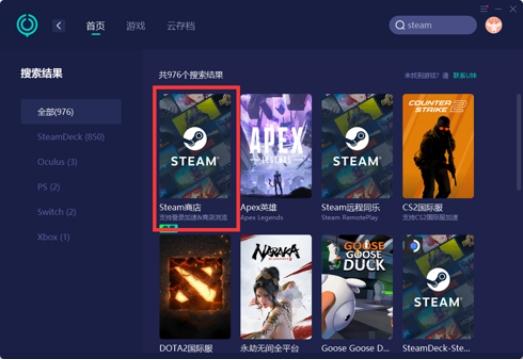
Task: Click the CS2国际服 title text
Action: pos(423,208)
